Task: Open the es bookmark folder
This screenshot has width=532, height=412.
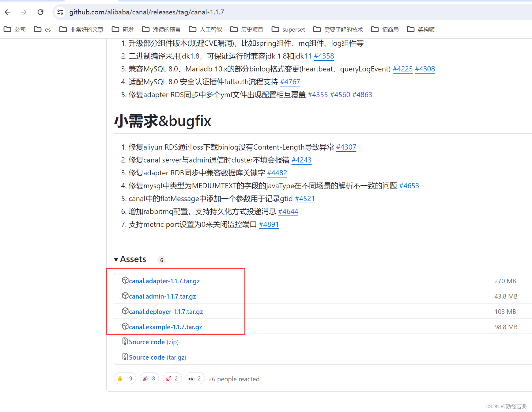Action: [42, 29]
